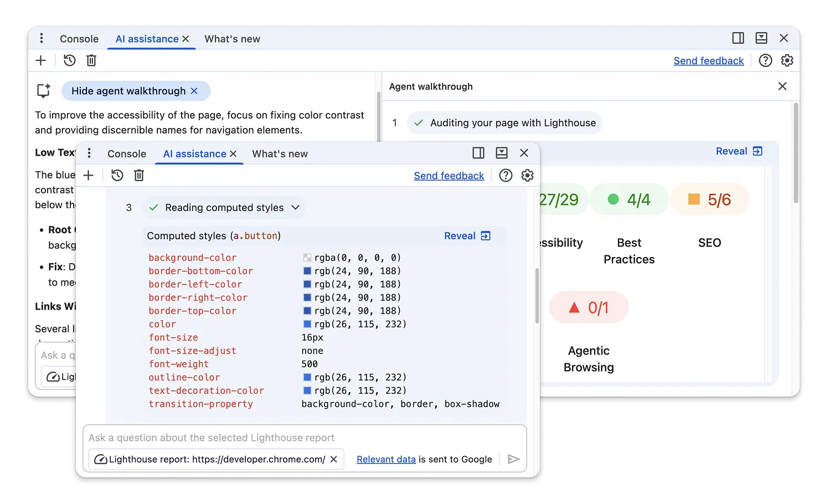Close the Agent walkthrough pane
The width and height of the screenshot is (829, 504).
click(782, 86)
